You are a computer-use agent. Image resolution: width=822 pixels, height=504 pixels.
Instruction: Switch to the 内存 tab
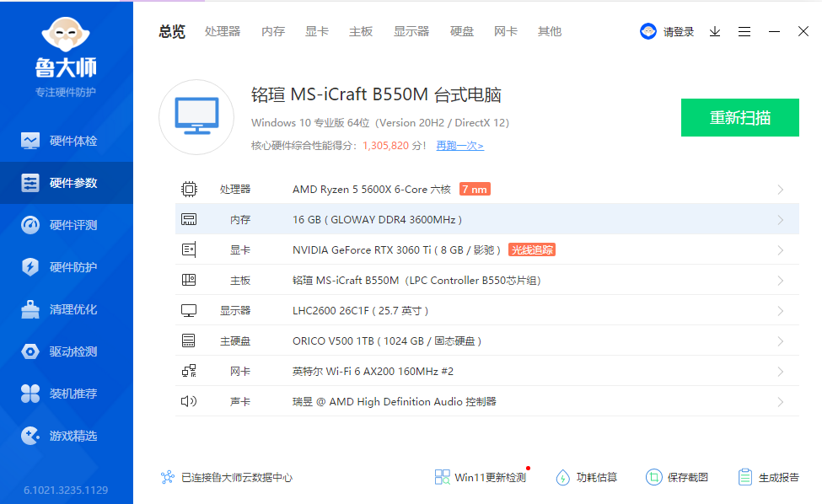[x=273, y=31]
